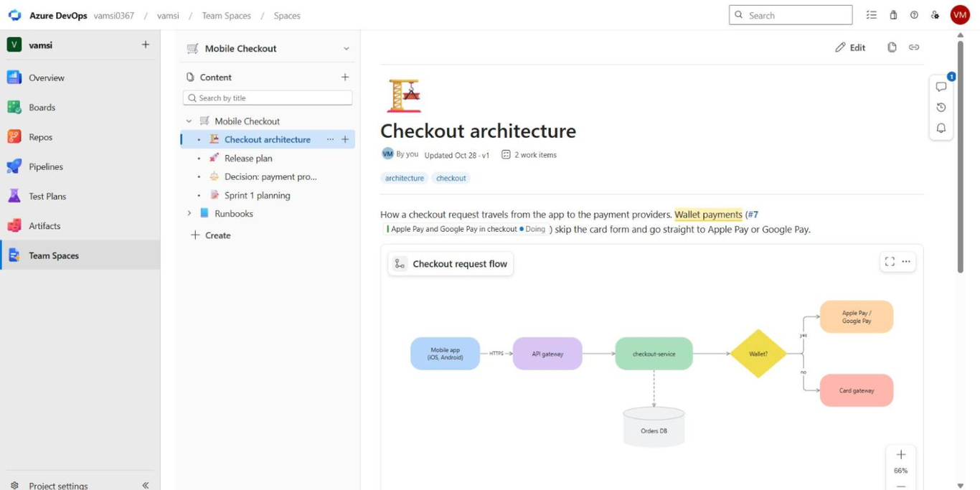Expand the Runbooks tree node

pyautogui.click(x=189, y=214)
